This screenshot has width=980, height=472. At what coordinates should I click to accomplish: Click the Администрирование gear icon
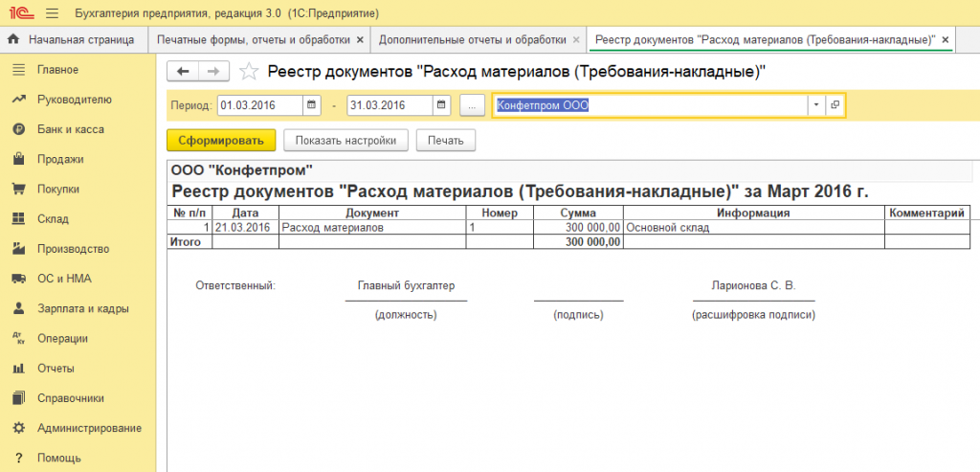[x=19, y=428]
